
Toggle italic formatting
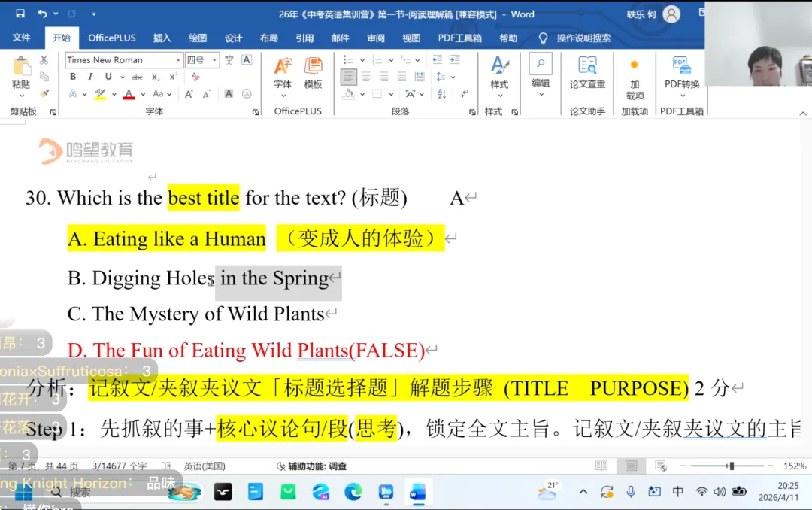90,77
